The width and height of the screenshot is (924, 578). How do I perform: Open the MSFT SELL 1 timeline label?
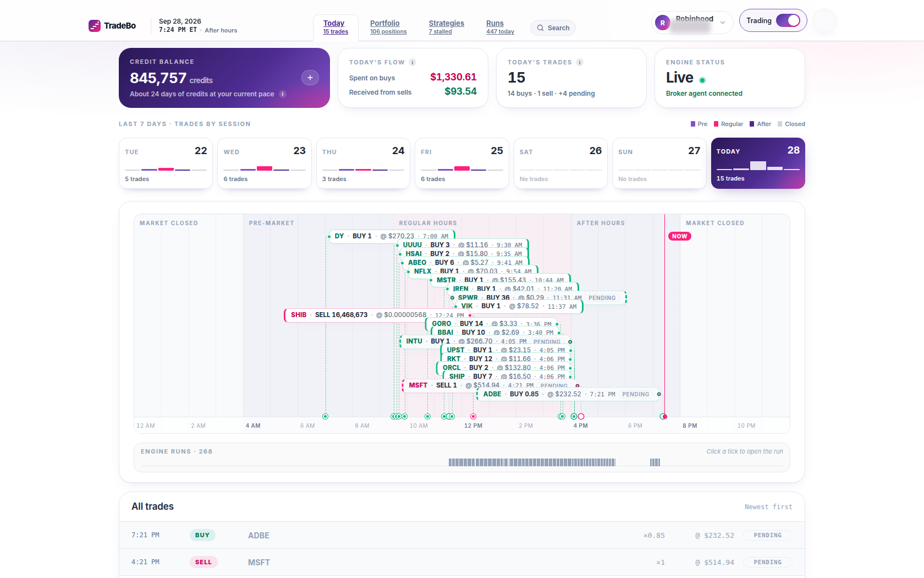(x=490, y=385)
